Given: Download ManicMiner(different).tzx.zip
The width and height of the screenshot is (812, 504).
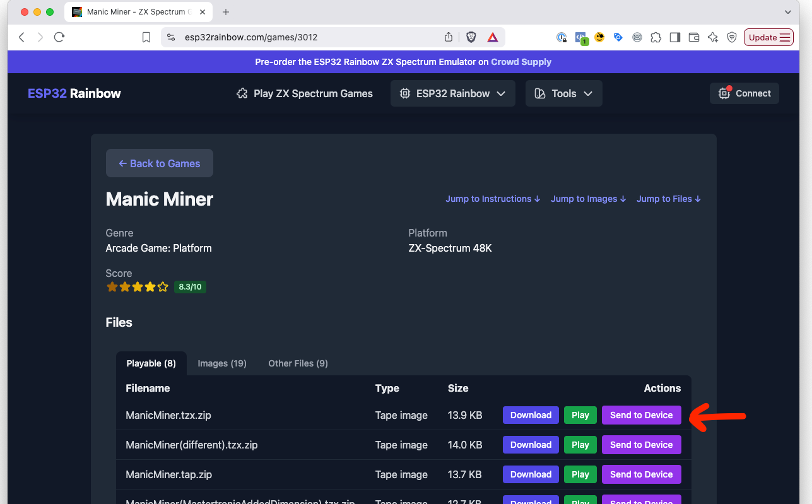Looking at the screenshot, I should pos(531,445).
